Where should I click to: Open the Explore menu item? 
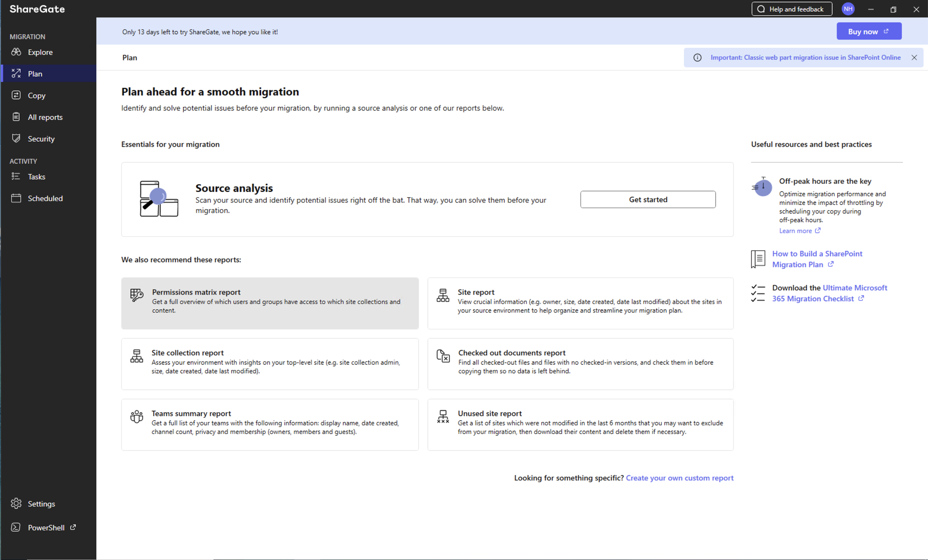click(x=49, y=52)
